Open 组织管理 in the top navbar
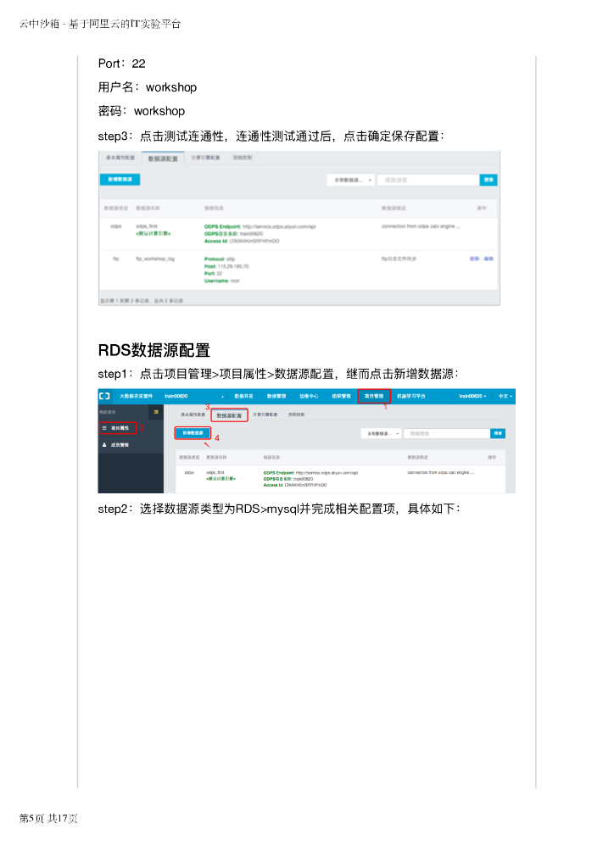Viewport: 614px width, 868px height. (341, 396)
